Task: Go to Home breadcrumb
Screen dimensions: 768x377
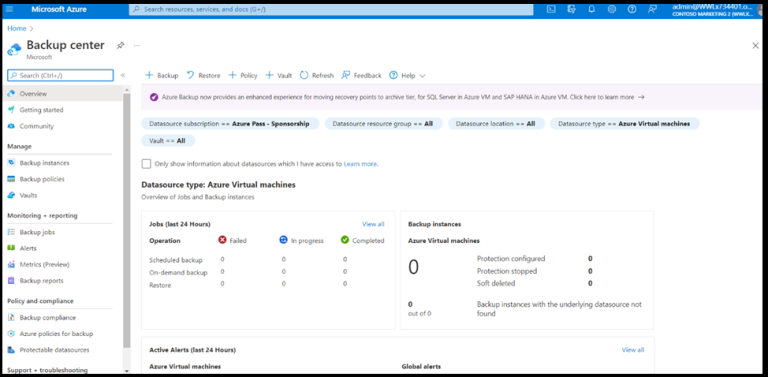Action: (x=17, y=28)
